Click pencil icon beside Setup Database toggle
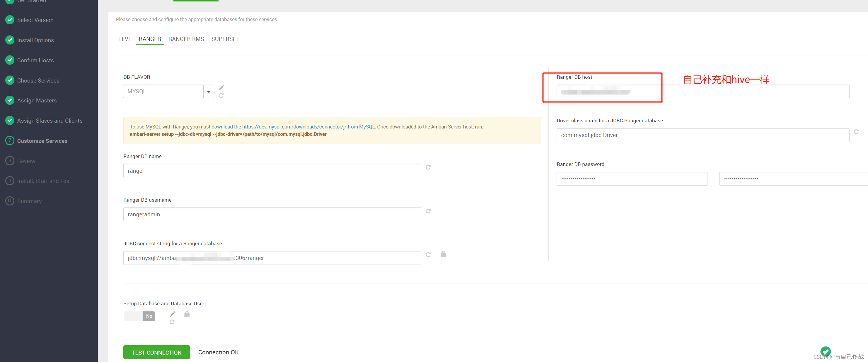 (172, 314)
